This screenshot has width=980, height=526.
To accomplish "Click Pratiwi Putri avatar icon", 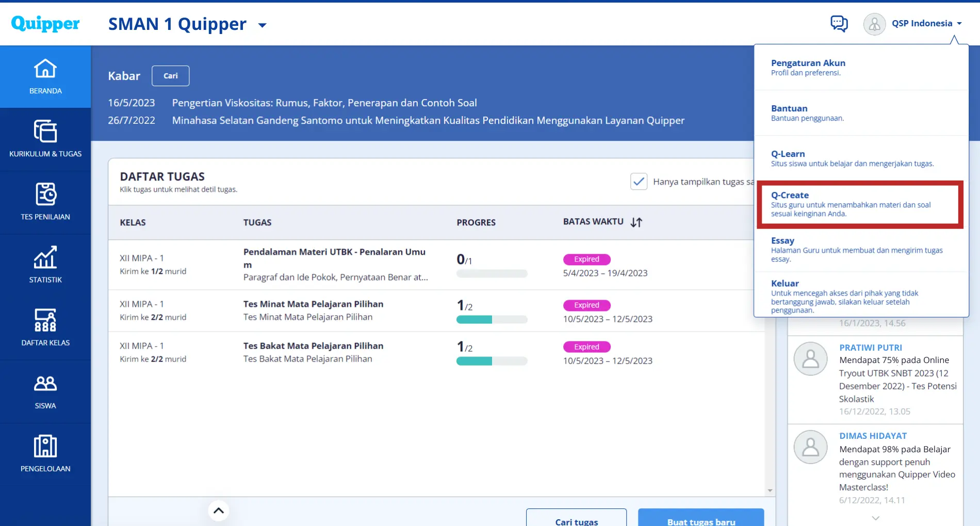I will point(810,358).
